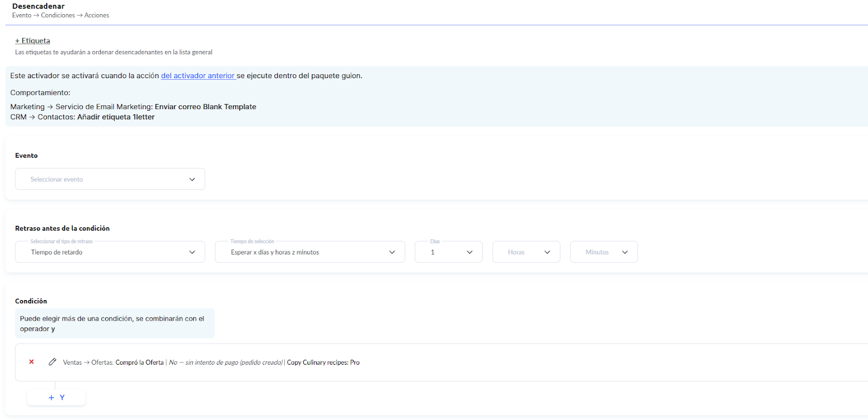The width and height of the screenshot is (868, 420).
Task: Click the Desencadenar page title
Action: point(39,7)
